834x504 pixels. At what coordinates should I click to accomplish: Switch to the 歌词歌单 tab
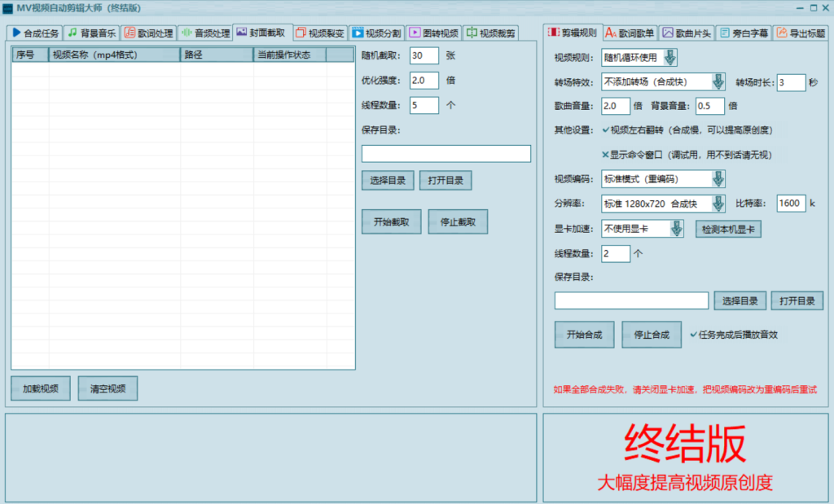coord(630,33)
